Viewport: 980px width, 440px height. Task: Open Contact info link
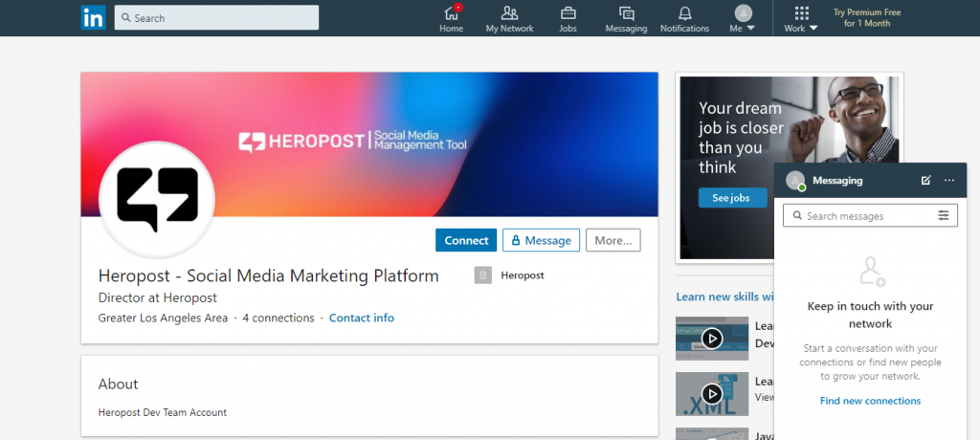point(361,318)
